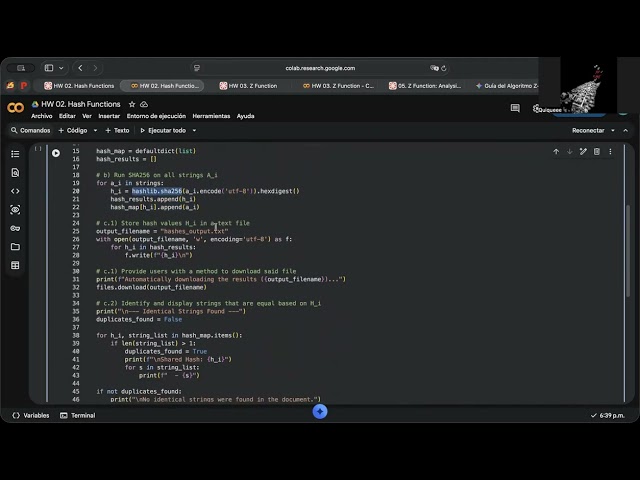Click the "hashes_output.txt" string on line 25
The width and height of the screenshot is (640, 480).
194,231
